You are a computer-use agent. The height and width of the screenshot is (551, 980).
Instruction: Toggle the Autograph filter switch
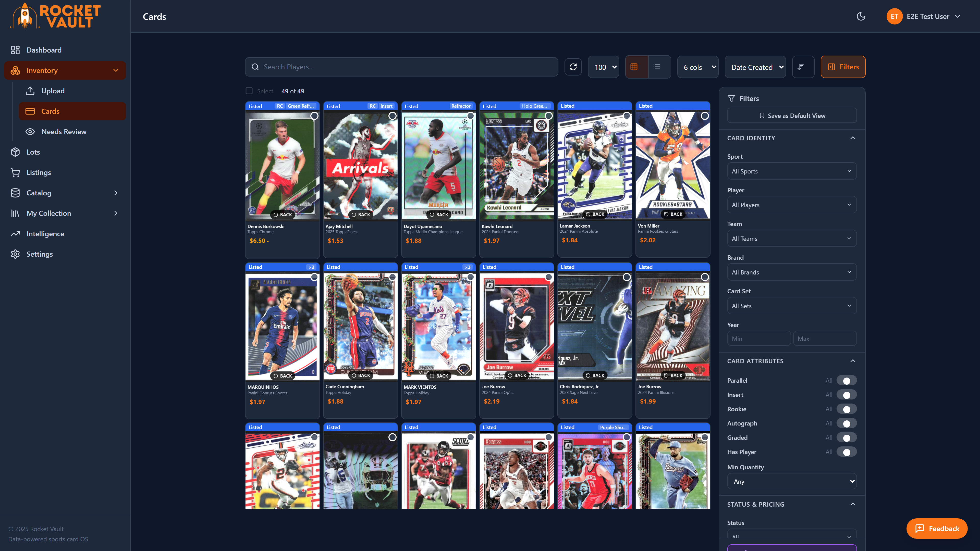coord(847,423)
